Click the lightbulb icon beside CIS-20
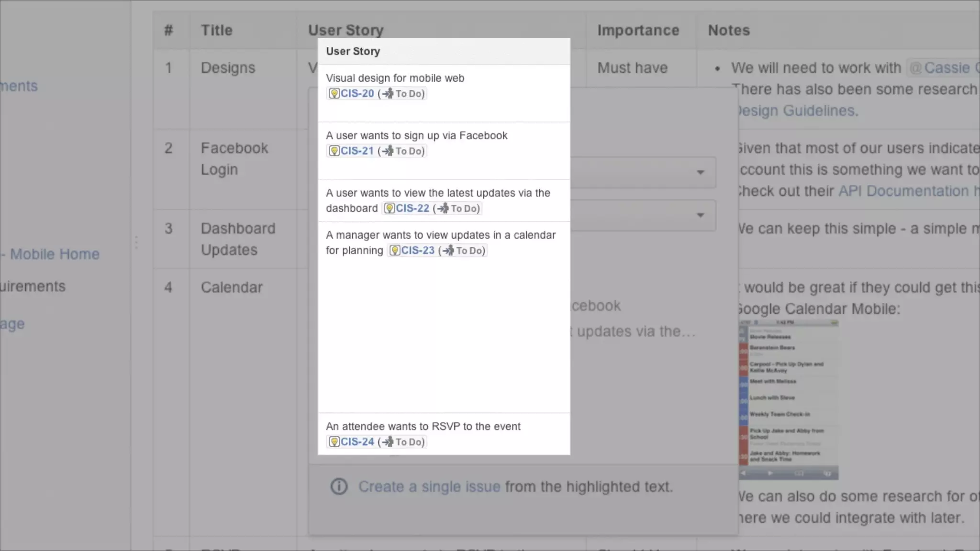The image size is (980, 551). coord(334,94)
